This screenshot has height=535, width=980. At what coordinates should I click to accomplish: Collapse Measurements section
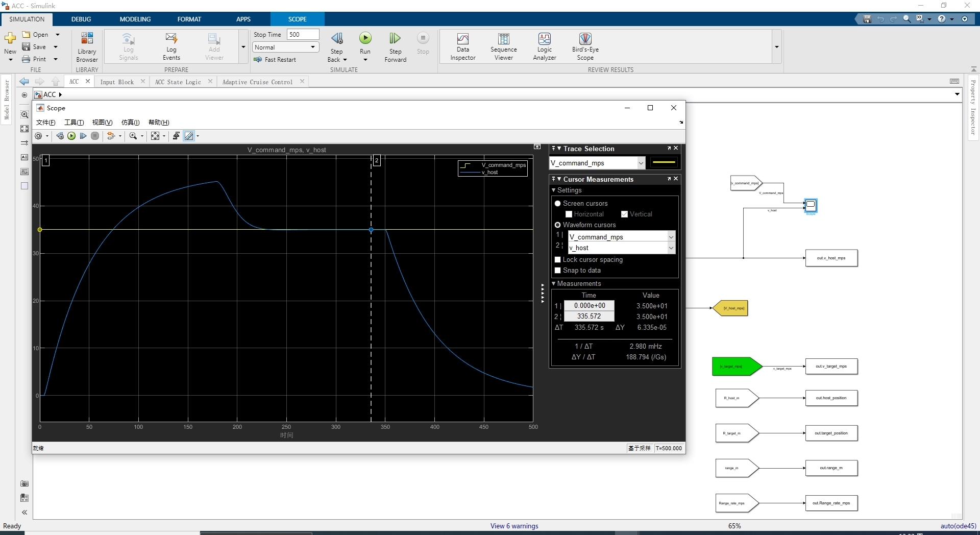point(553,283)
